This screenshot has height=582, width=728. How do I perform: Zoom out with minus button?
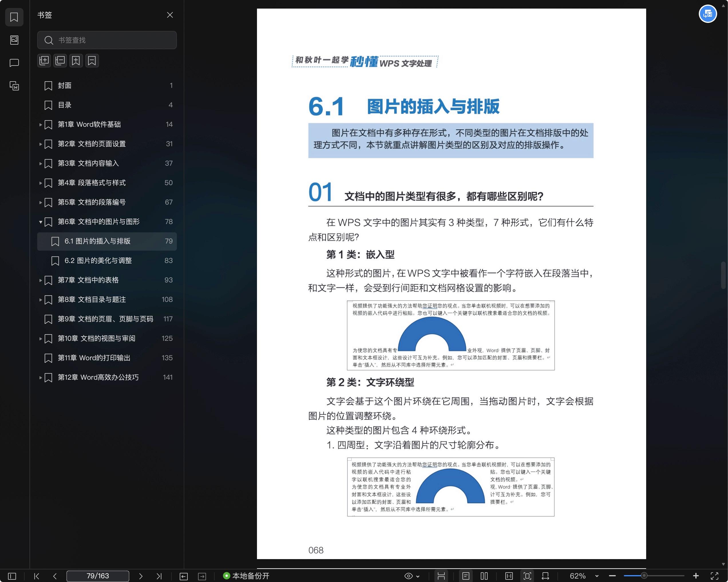coord(612,576)
